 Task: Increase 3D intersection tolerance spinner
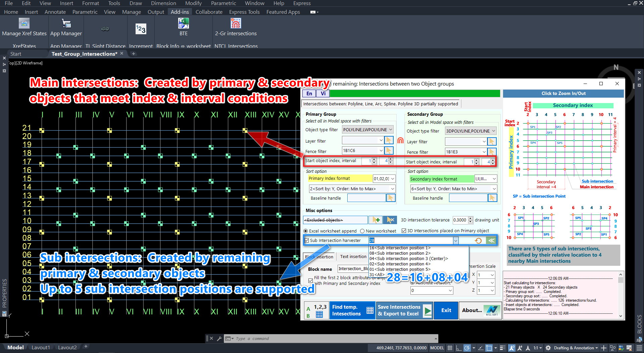(470, 218)
